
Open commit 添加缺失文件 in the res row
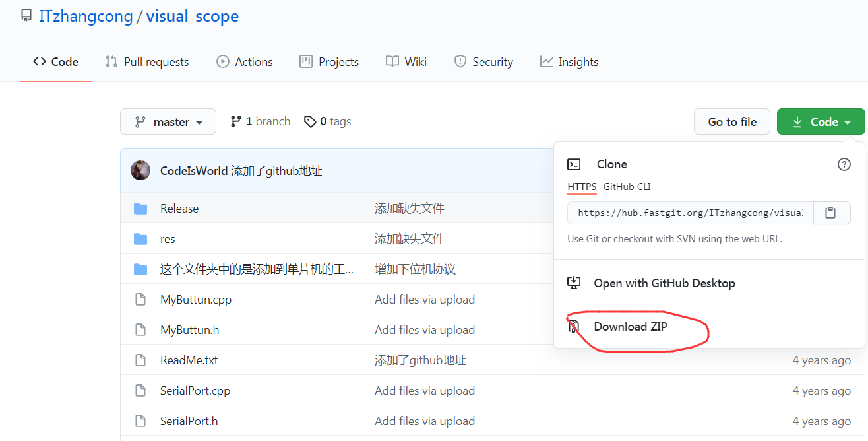pos(410,239)
